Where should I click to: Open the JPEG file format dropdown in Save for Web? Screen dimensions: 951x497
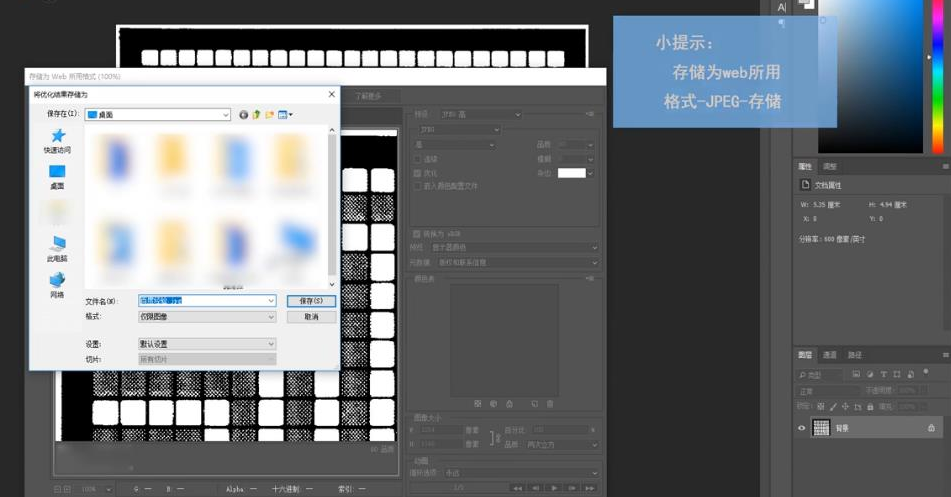[459, 129]
